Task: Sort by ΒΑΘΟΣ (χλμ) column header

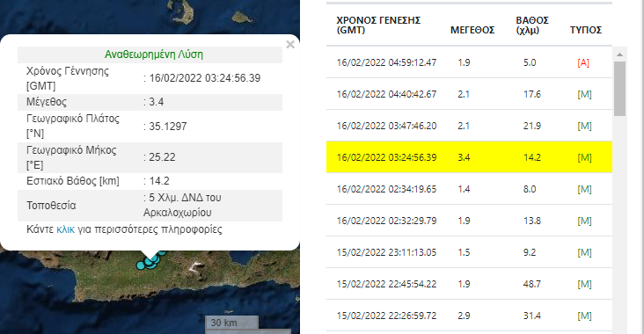Action: [532, 25]
